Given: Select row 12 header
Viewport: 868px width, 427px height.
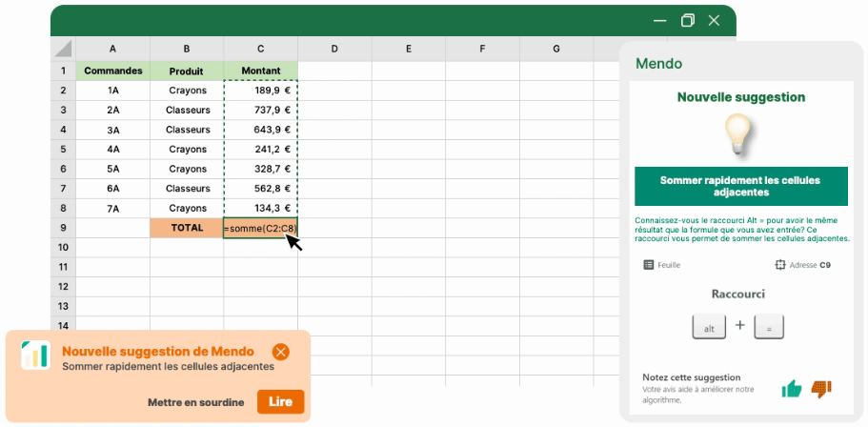Looking at the screenshot, I should [63, 286].
